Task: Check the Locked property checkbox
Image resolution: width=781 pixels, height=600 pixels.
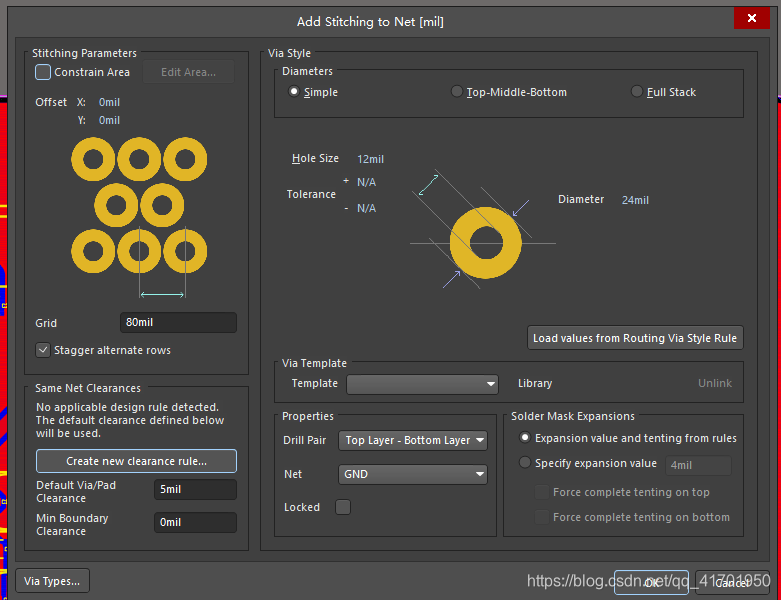Action: [343, 507]
